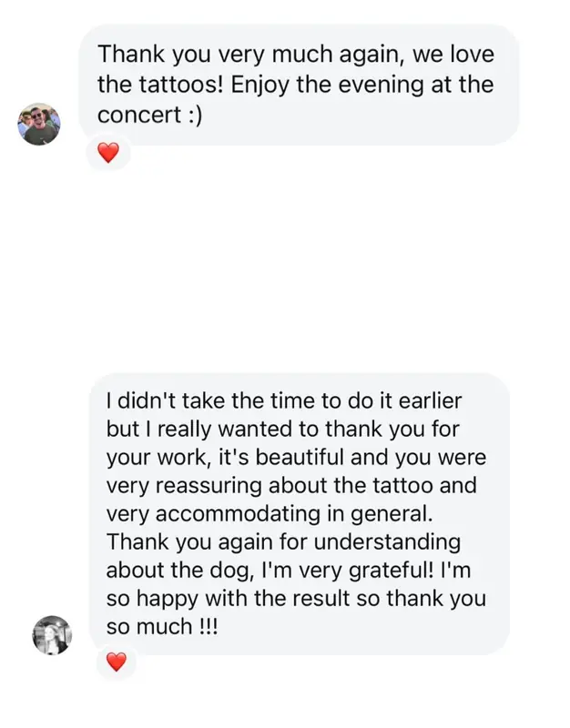Click the ":)" smiley after "concert"
The width and height of the screenshot is (570, 728).
click(188, 117)
